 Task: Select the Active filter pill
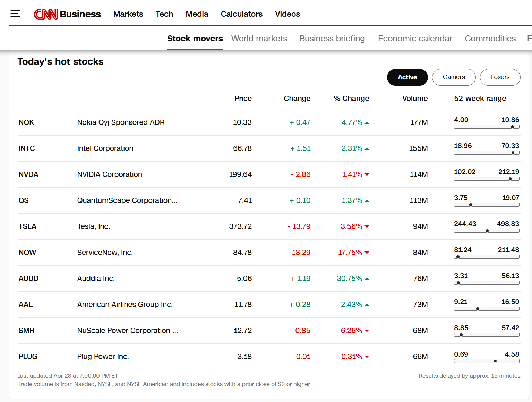click(x=407, y=77)
